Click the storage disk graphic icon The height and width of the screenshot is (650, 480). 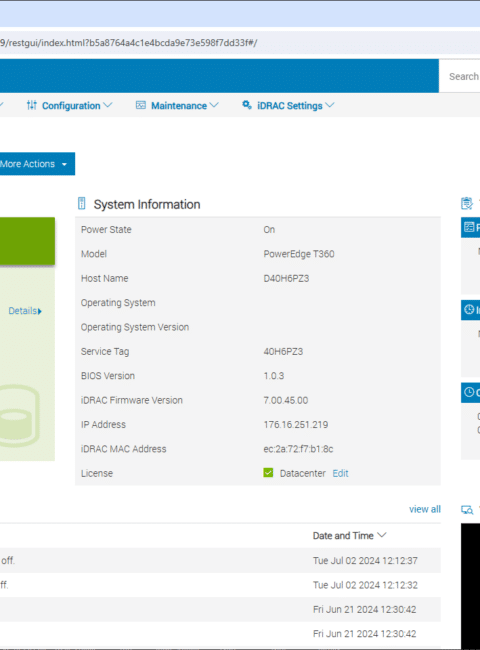(19, 416)
